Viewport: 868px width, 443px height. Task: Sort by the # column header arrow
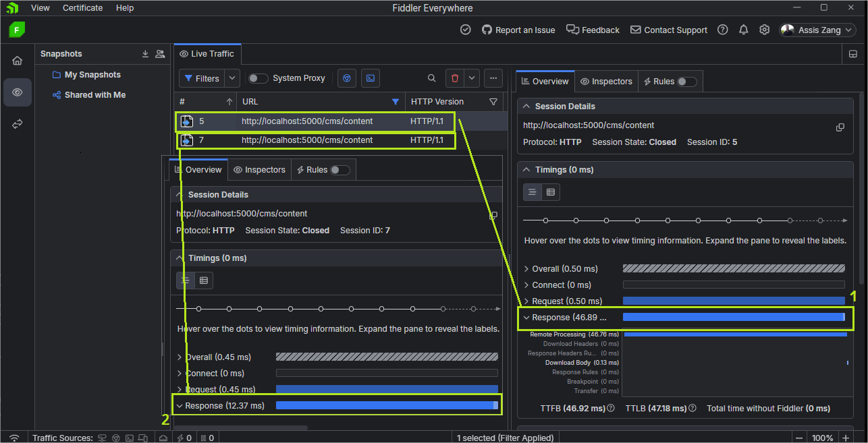click(229, 102)
